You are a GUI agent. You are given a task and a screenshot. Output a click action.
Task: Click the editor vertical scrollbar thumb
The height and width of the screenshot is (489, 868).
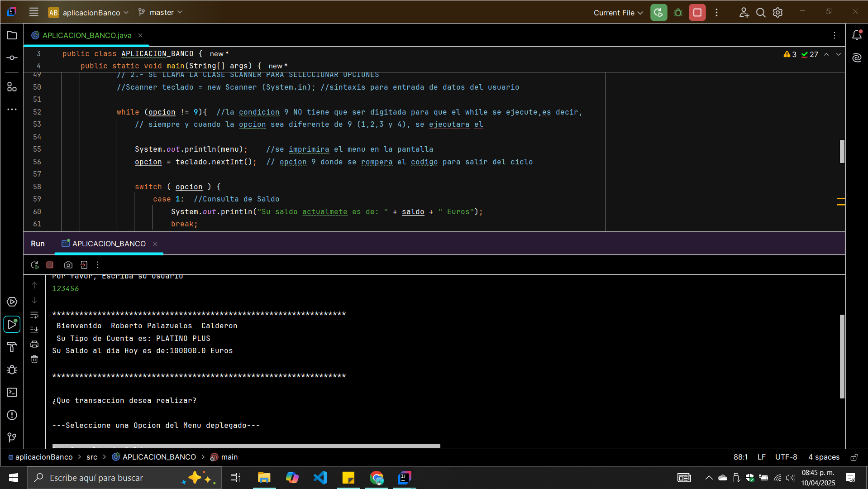[842, 151]
